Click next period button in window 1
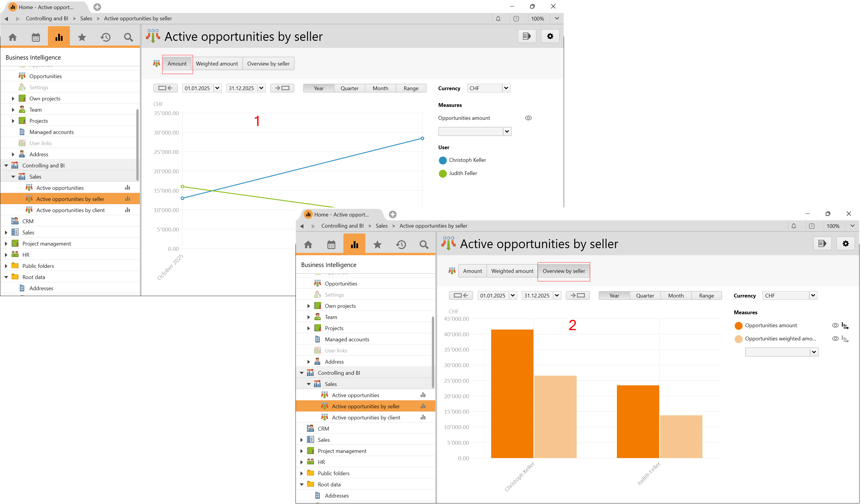 (x=282, y=88)
